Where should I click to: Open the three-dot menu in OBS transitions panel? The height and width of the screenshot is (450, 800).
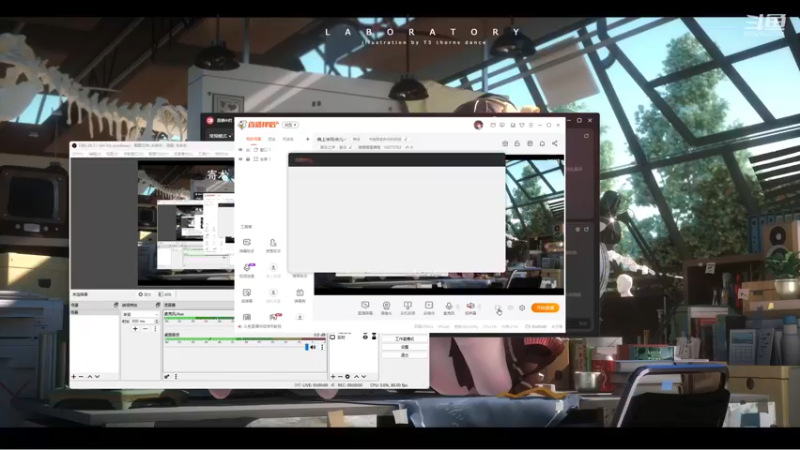[155, 329]
